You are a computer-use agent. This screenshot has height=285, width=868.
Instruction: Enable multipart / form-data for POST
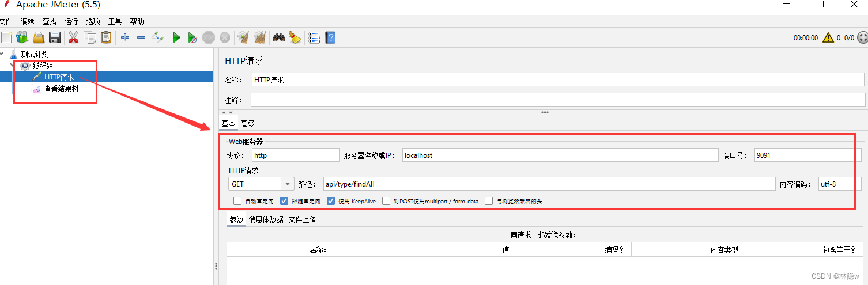coord(386,201)
